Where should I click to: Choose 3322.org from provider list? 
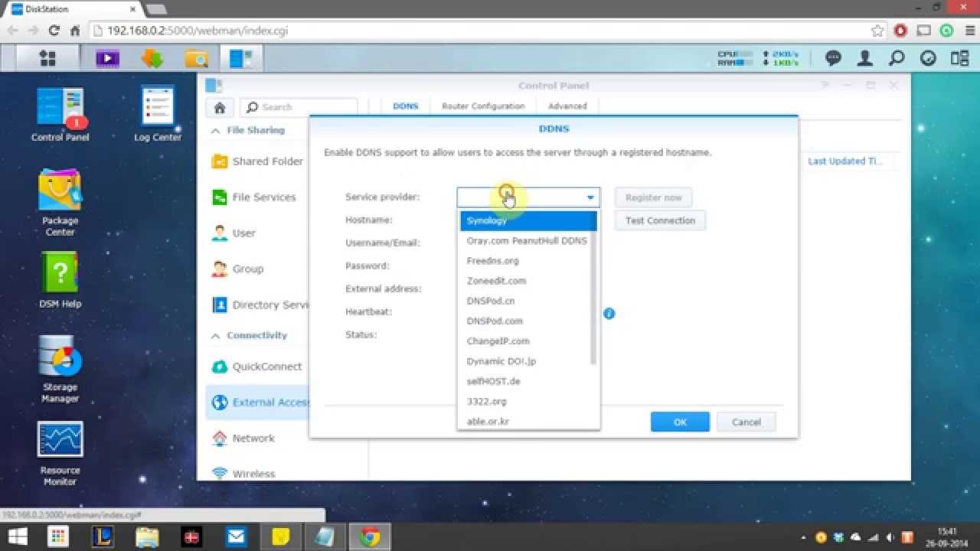(527, 401)
